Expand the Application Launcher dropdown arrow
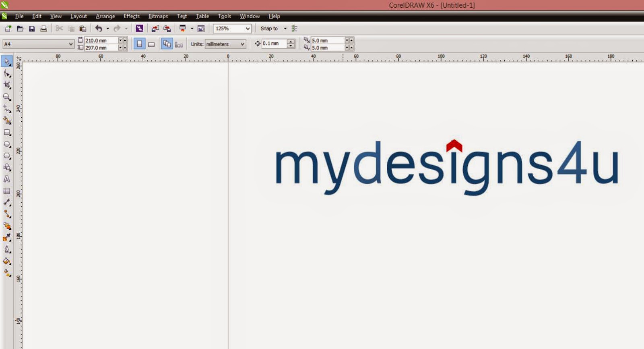This screenshot has width=644, height=349. click(x=192, y=28)
